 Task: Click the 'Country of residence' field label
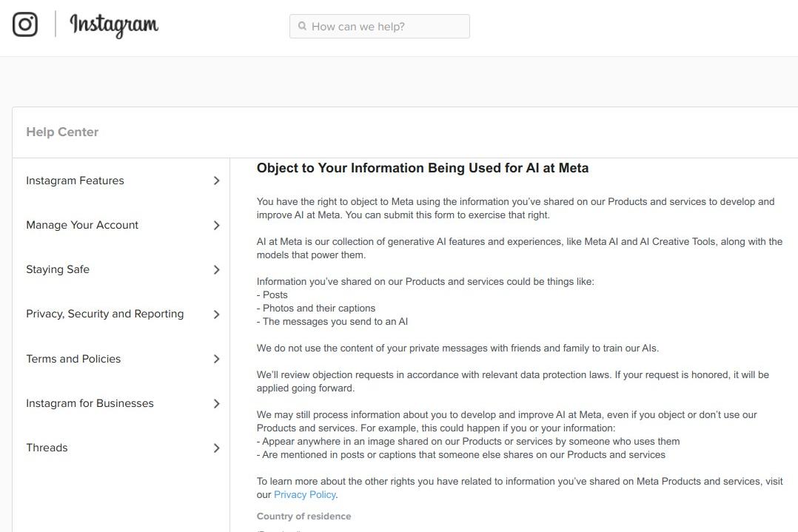pyautogui.click(x=304, y=516)
